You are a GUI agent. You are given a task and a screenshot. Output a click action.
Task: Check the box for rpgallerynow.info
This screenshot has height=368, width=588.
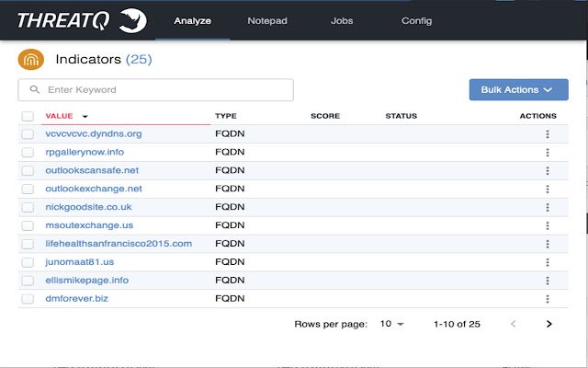[28, 153]
